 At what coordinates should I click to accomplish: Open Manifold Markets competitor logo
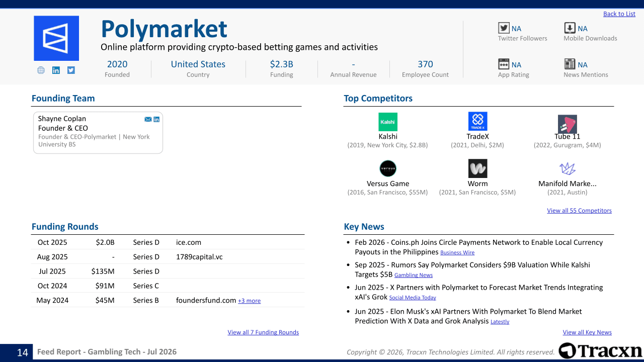click(x=567, y=168)
